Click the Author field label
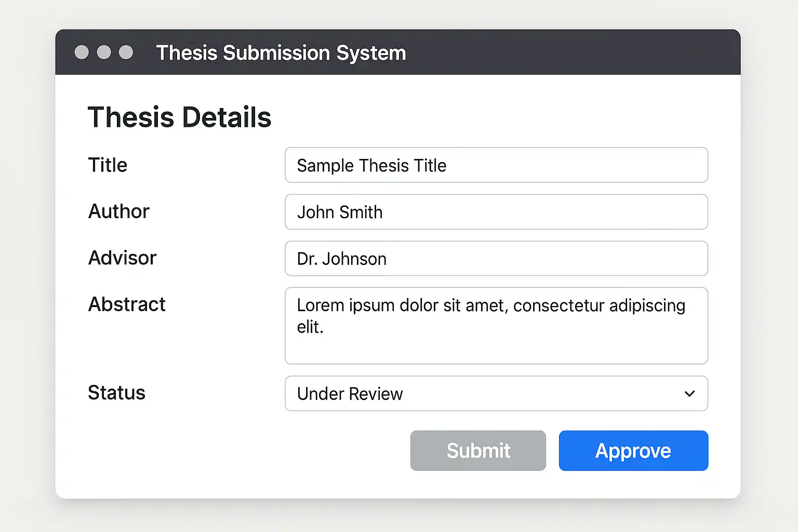The height and width of the screenshot is (532, 798). (119, 211)
